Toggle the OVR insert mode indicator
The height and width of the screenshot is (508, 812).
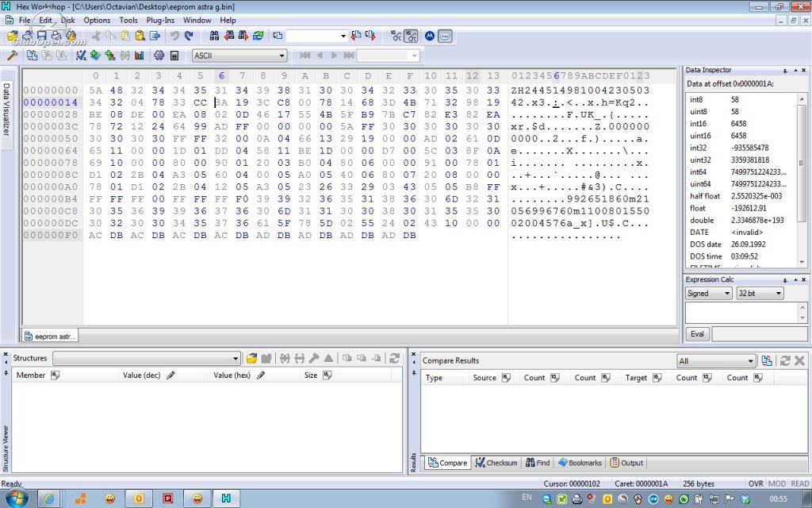[x=756, y=483]
